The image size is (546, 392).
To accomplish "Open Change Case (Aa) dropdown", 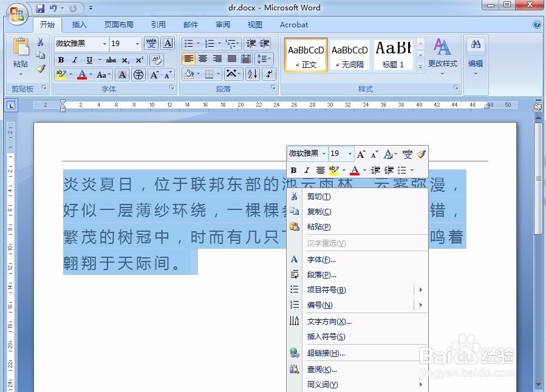I will pos(103,75).
